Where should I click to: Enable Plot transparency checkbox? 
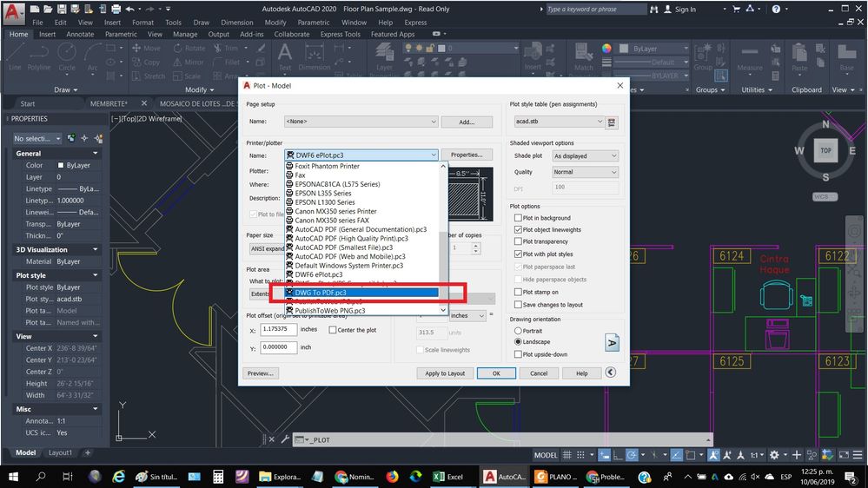[x=518, y=241]
